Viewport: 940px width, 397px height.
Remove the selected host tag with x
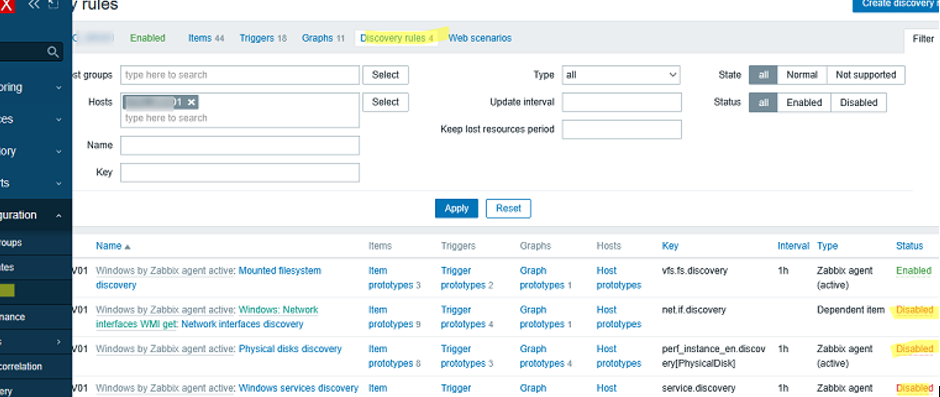point(191,102)
